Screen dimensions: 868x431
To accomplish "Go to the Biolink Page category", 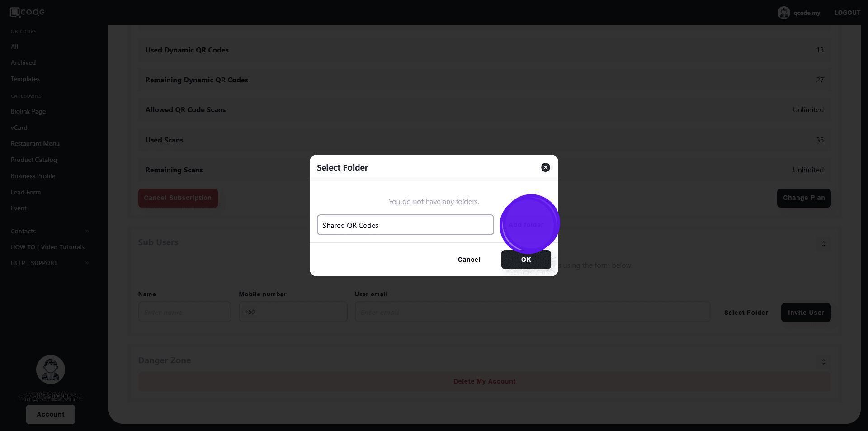I will [x=28, y=111].
